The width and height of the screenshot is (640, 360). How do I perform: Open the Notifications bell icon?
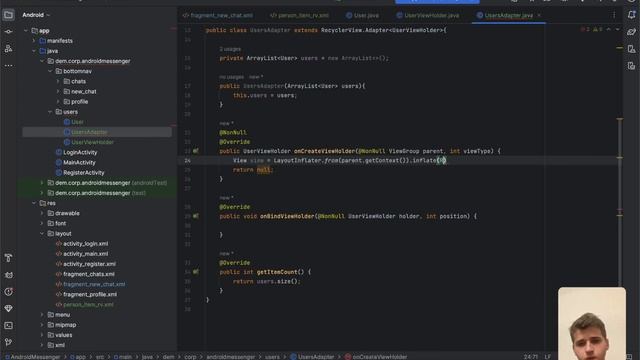pos(631,15)
